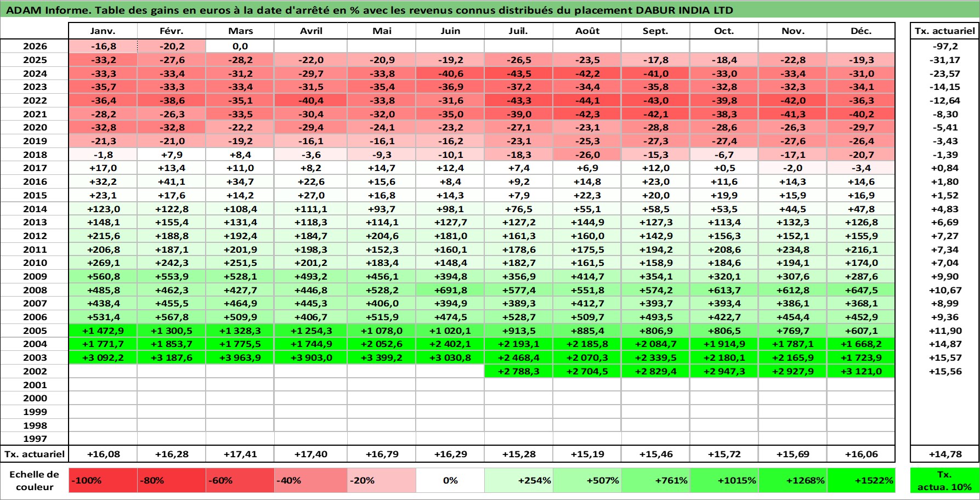Click the +7,9 cell in February 2018
The width and height of the screenshot is (980, 500).
(x=172, y=155)
